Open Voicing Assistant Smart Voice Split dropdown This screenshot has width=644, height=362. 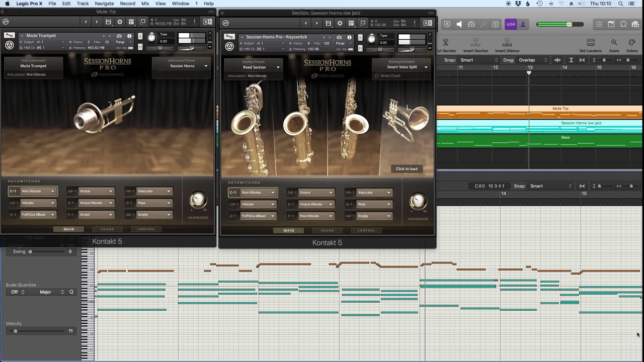click(401, 67)
